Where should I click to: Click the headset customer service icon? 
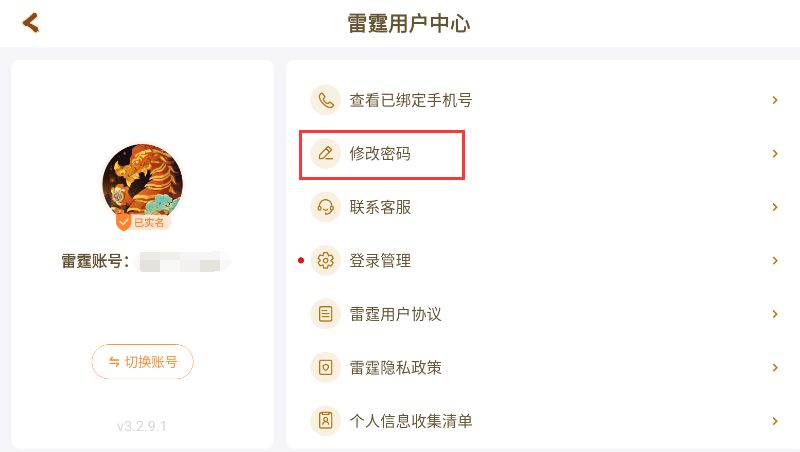tap(325, 207)
